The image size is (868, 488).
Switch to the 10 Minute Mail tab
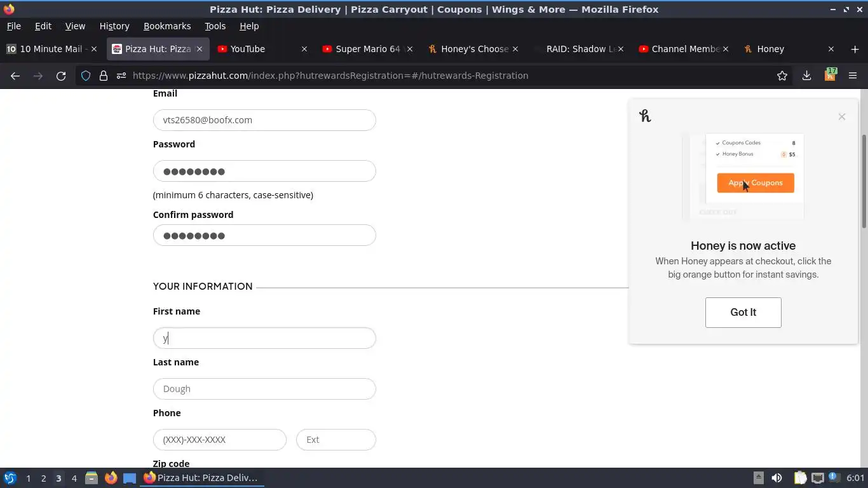pos(52,49)
